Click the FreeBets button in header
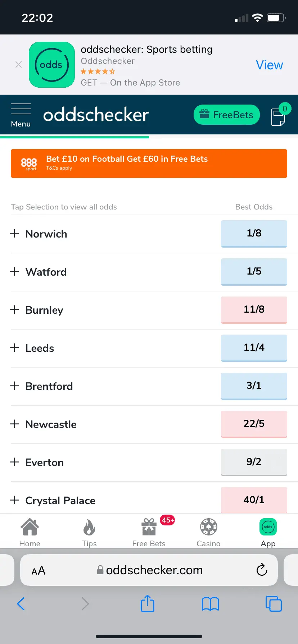This screenshot has width=298, height=644. (226, 115)
